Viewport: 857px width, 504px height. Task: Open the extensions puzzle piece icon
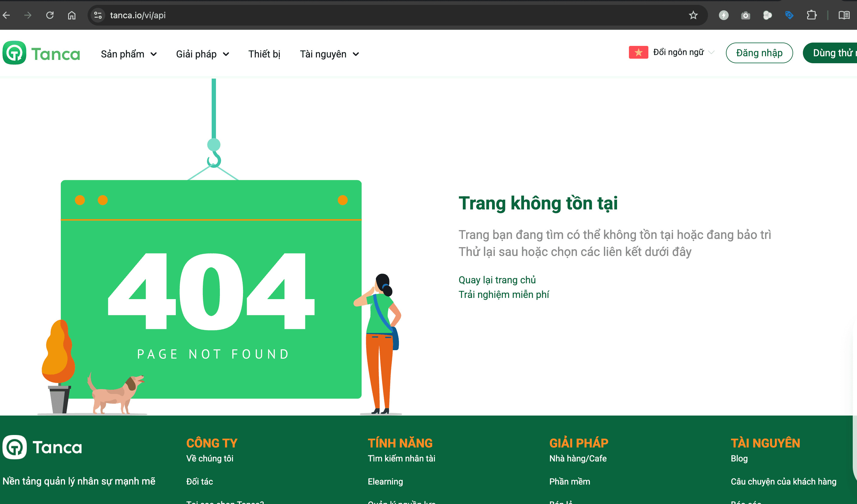point(812,15)
